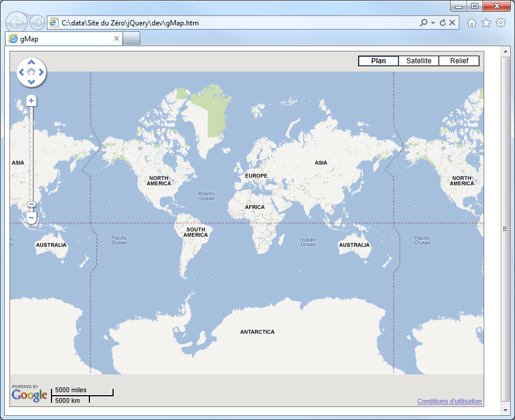Click the search magnifier in address bar
This screenshot has width=515, height=420.
coord(424,22)
